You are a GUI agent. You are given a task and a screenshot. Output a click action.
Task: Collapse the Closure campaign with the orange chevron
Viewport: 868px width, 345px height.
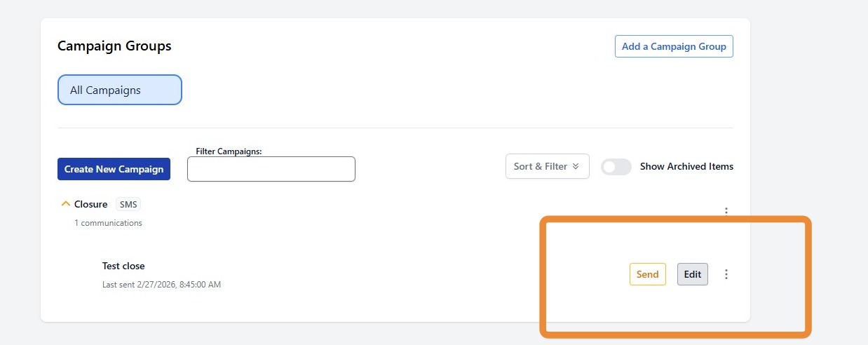tap(66, 204)
